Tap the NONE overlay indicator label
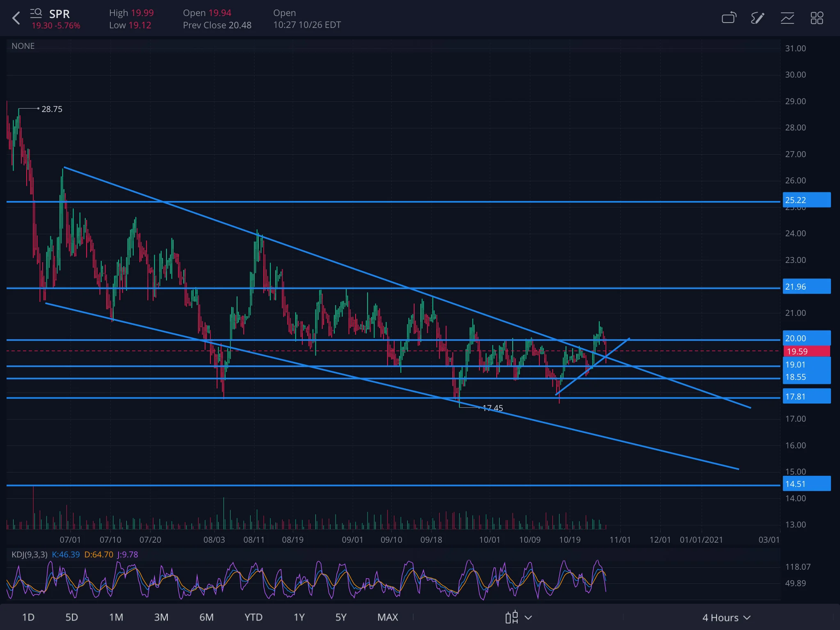The width and height of the screenshot is (840, 630). pos(23,46)
